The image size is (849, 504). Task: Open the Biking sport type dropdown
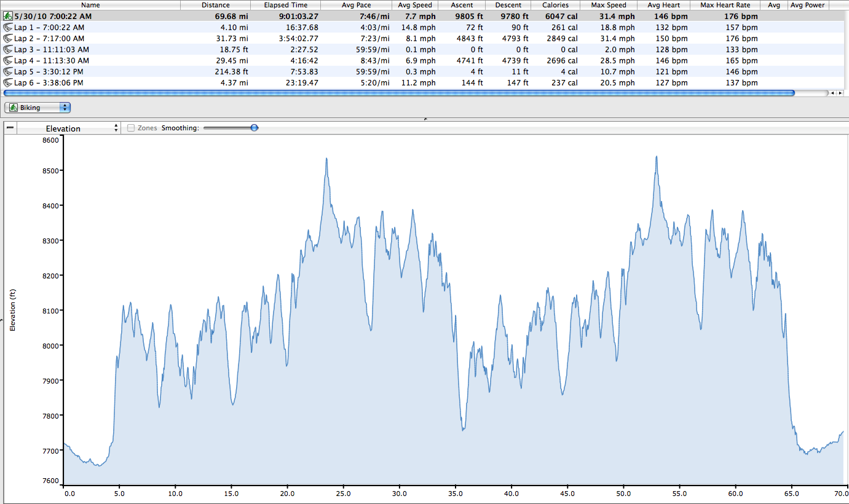(38, 108)
